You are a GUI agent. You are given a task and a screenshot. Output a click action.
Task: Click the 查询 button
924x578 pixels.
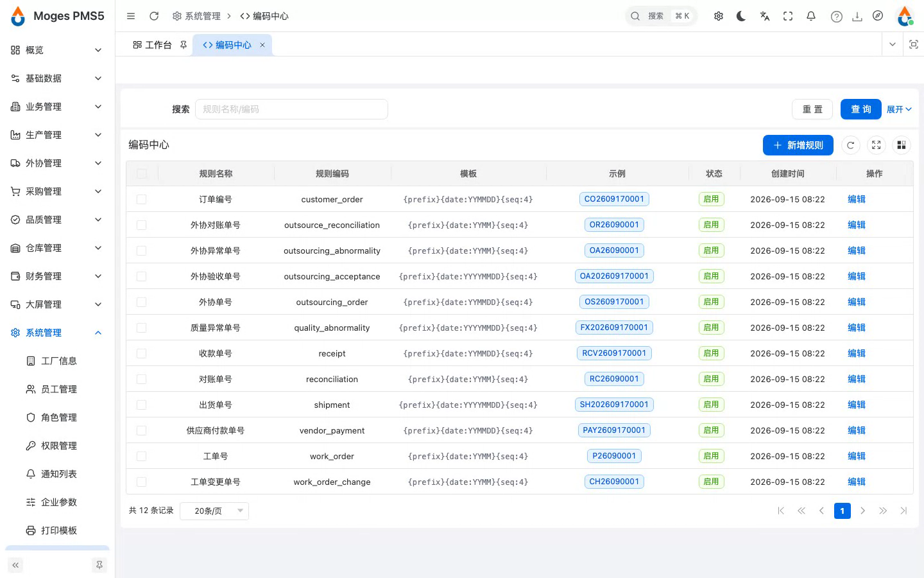[x=861, y=109]
